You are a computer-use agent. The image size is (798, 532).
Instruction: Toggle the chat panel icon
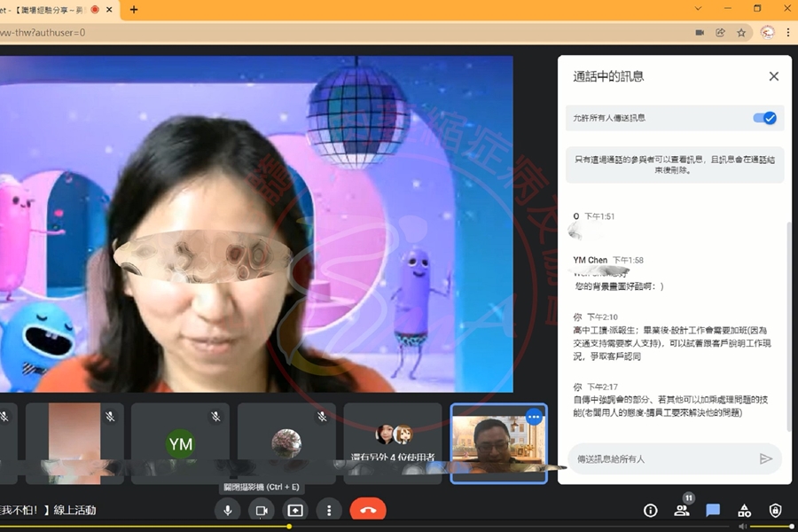tap(713, 510)
